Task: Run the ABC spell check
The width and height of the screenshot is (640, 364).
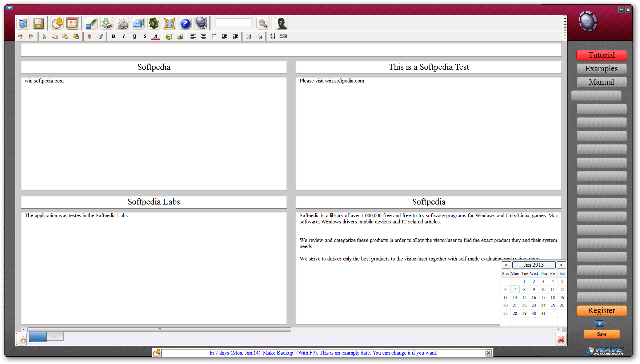Action: coord(283,36)
